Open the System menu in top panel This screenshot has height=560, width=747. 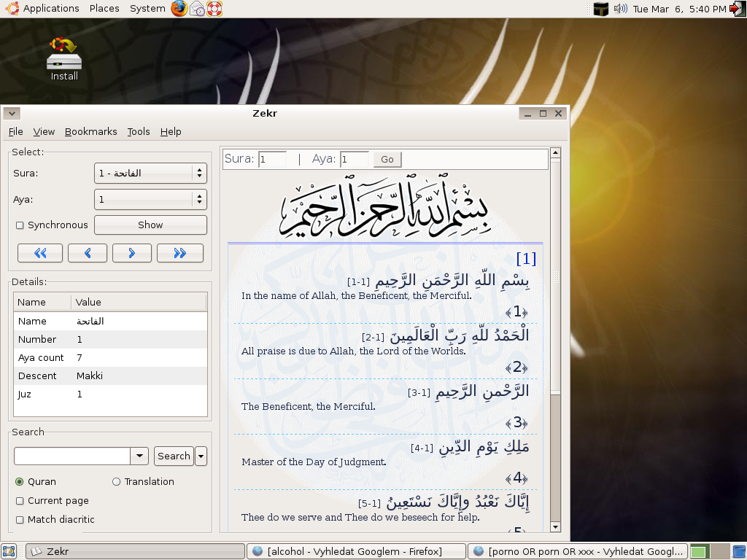point(147,9)
